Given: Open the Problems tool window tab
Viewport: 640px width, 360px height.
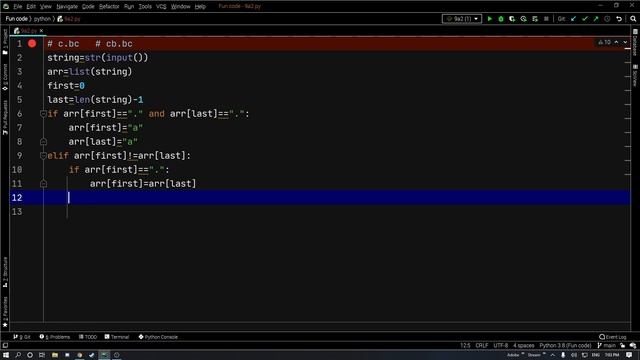Looking at the screenshot, I should pyautogui.click(x=55, y=337).
